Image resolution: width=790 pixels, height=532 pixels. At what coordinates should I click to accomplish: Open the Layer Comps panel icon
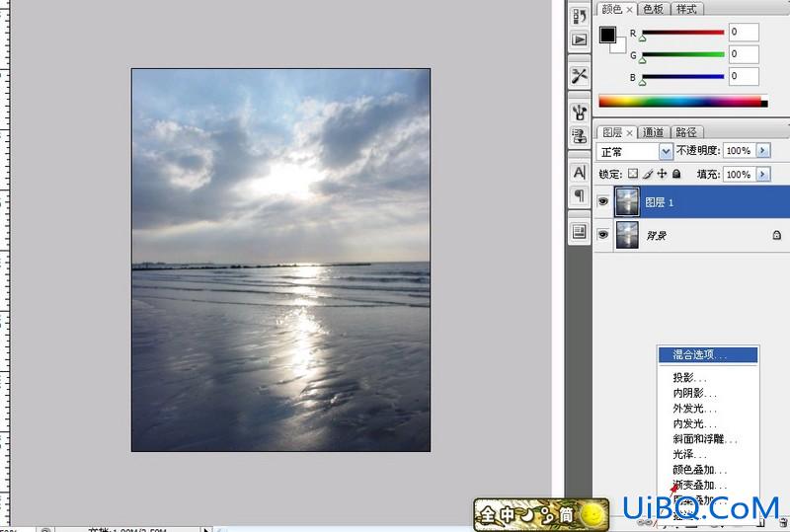pos(580,232)
